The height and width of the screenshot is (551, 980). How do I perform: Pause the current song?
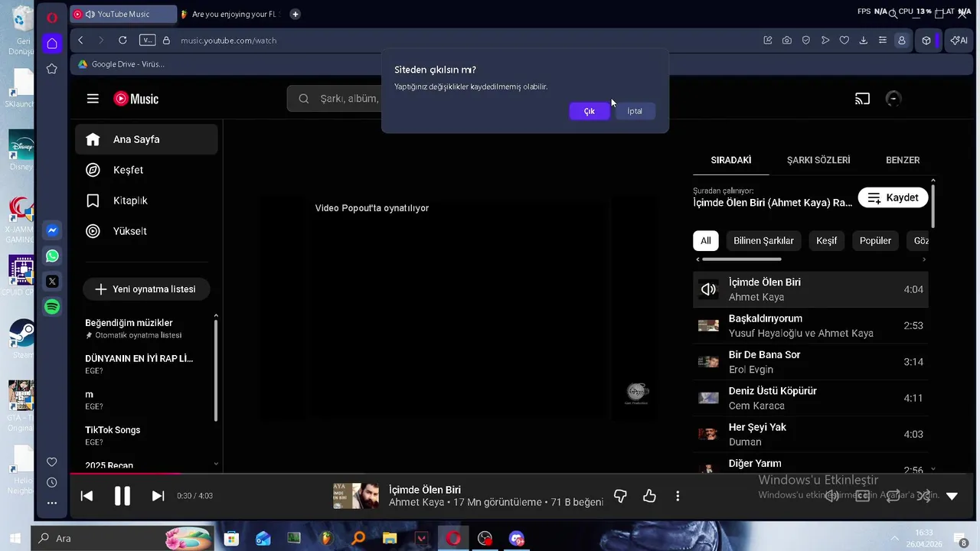(x=122, y=496)
